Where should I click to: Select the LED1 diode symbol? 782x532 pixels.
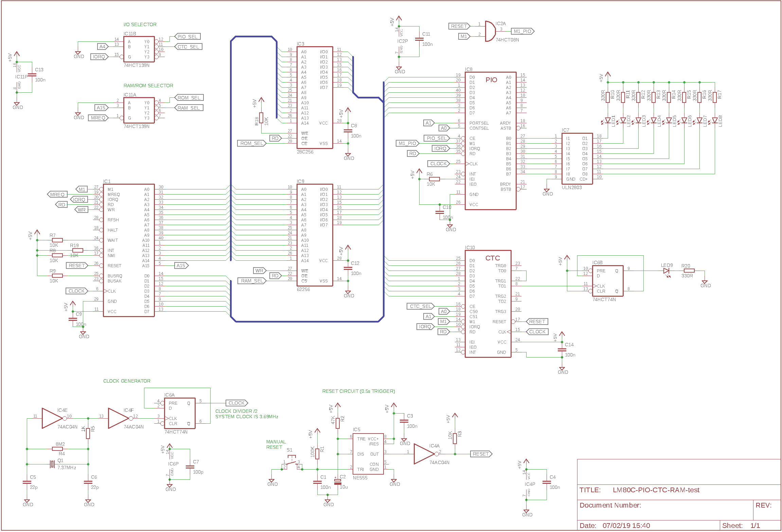coord(608,120)
